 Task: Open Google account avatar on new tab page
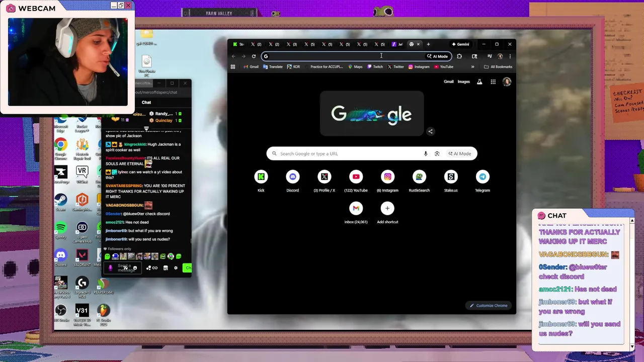tap(507, 81)
